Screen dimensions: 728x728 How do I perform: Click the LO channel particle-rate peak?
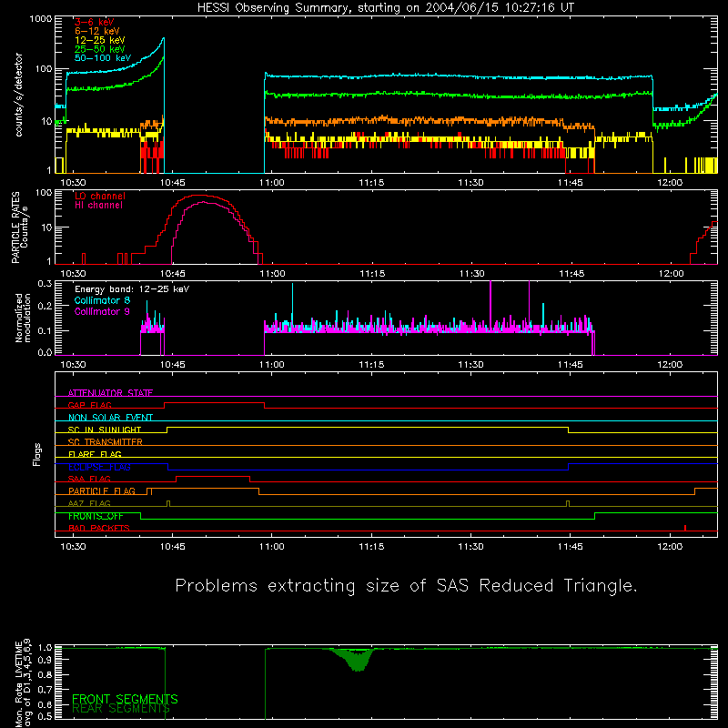[199, 196]
